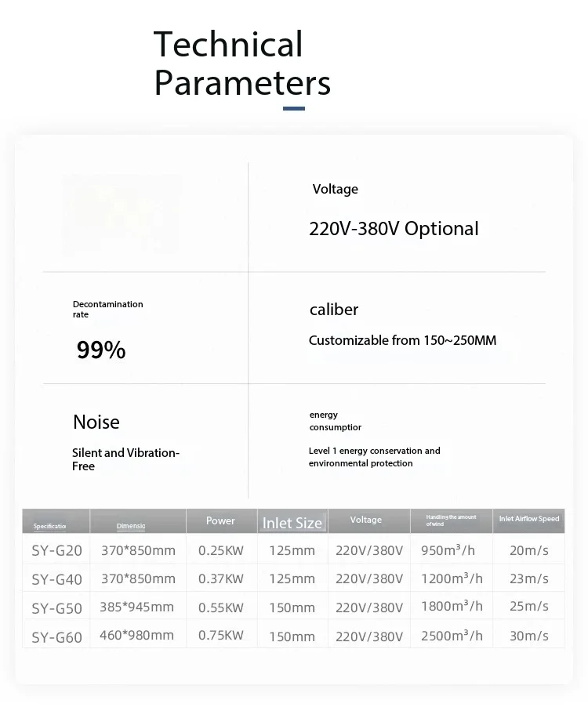Select the 'Silent and Vibration-Free' description
This screenshot has height=707, width=588.
click(125, 459)
